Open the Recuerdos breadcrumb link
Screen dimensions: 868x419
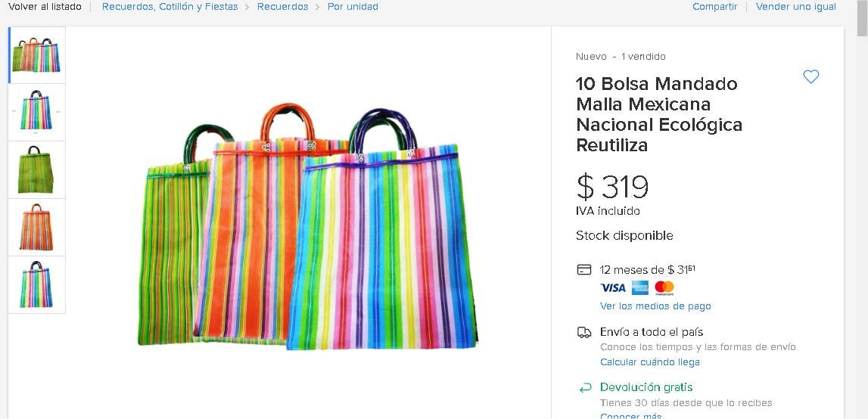[282, 7]
